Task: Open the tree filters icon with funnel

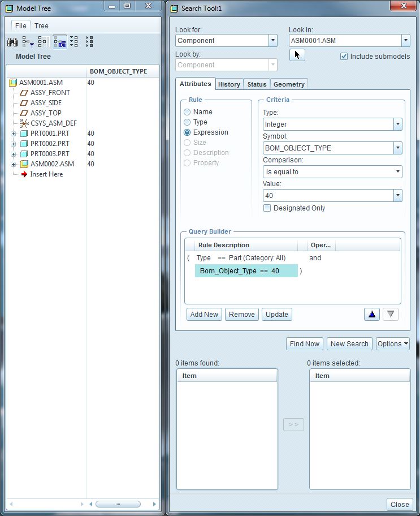Action: tap(28, 42)
